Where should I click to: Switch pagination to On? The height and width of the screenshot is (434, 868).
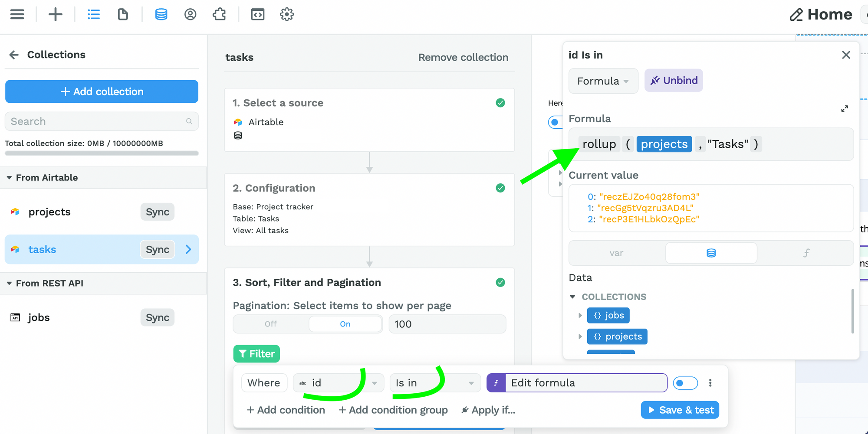click(x=345, y=324)
